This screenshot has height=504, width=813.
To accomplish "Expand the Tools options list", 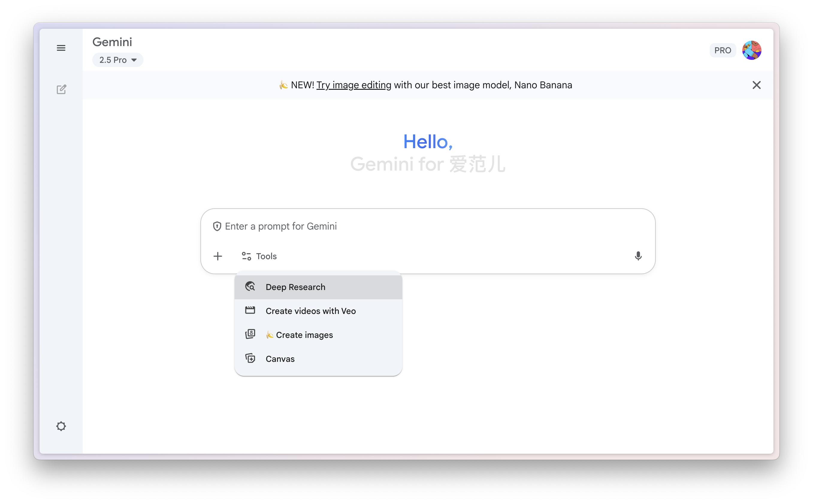I will [x=259, y=256].
